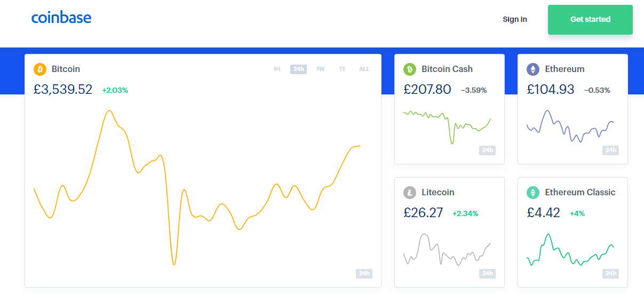Viewport: 644px width, 294px height.
Task: Open the Litecoin sparkline chart card
Action: tap(449, 232)
